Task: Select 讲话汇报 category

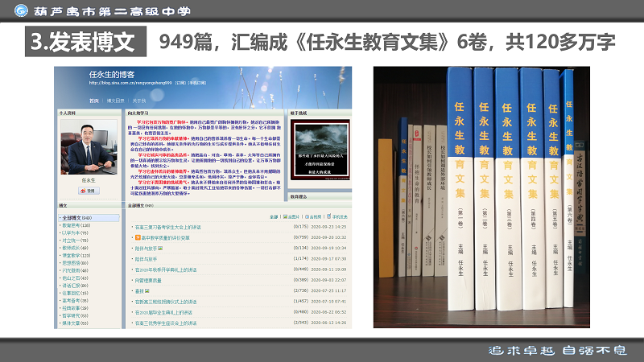Action: pyautogui.click(x=75, y=286)
